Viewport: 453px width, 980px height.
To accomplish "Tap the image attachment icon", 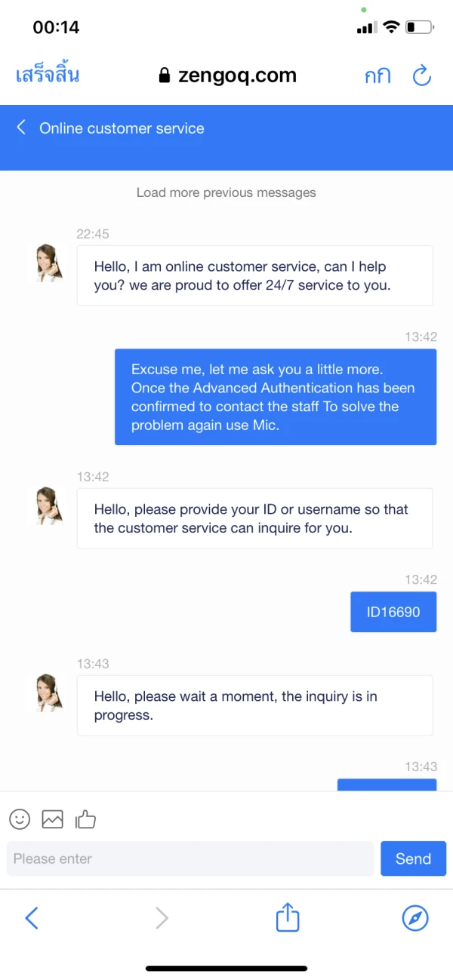I will (x=52, y=819).
